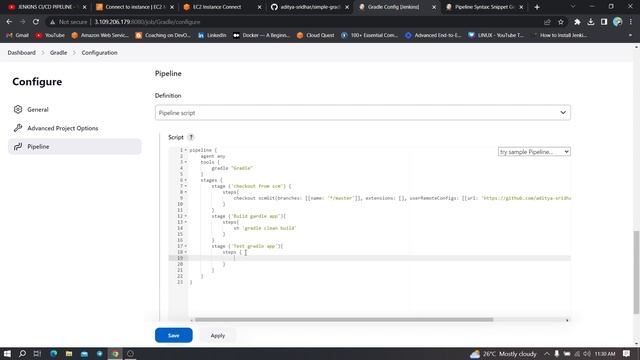Switch to aditya-sridhar GitHub tab
The width and height of the screenshot is (640, 360).
tap(309, 7)
